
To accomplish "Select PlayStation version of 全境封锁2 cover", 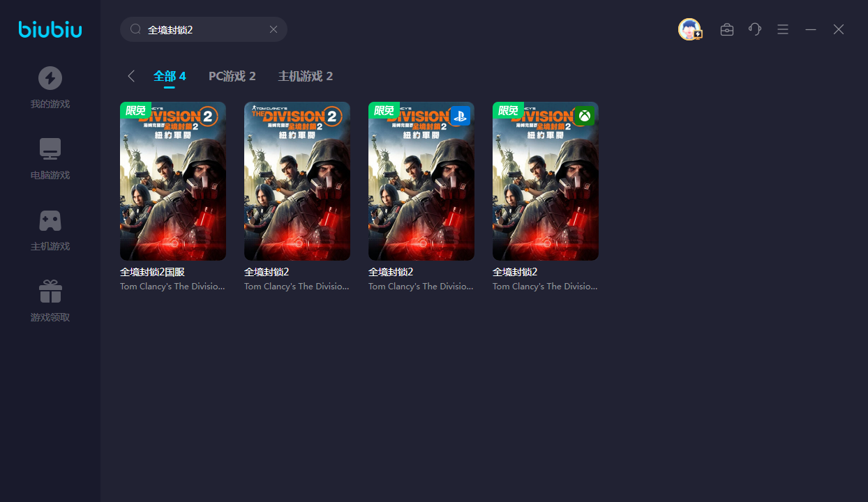I will (421, 181).
